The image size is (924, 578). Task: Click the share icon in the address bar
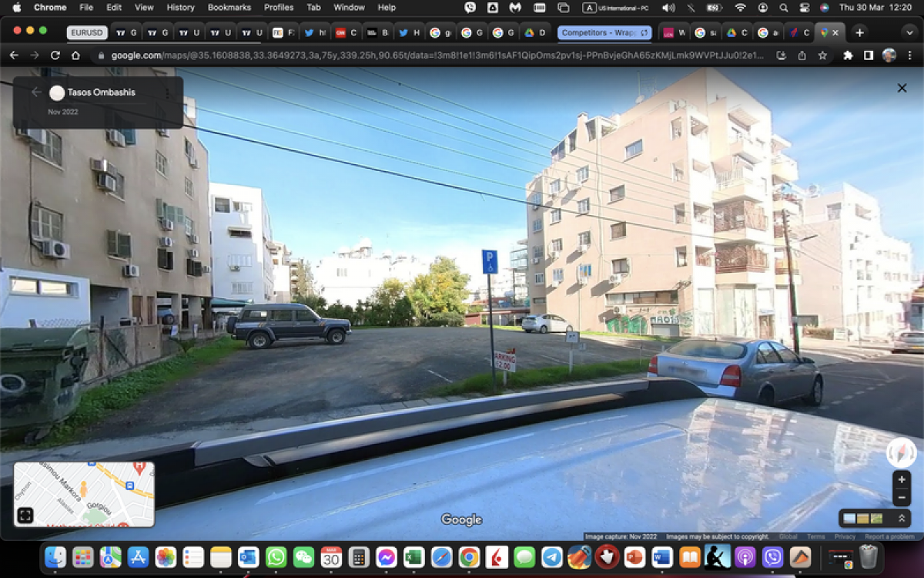tap(802, 55)
